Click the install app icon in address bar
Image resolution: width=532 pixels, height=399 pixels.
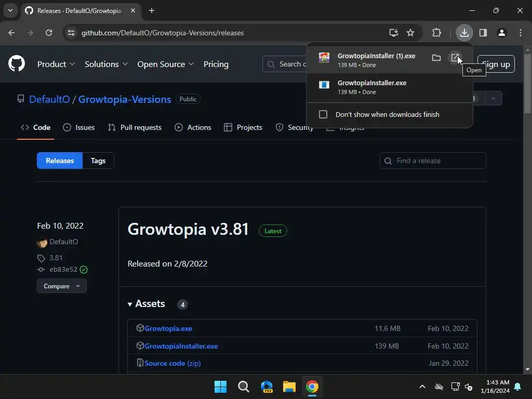(394, 33)
